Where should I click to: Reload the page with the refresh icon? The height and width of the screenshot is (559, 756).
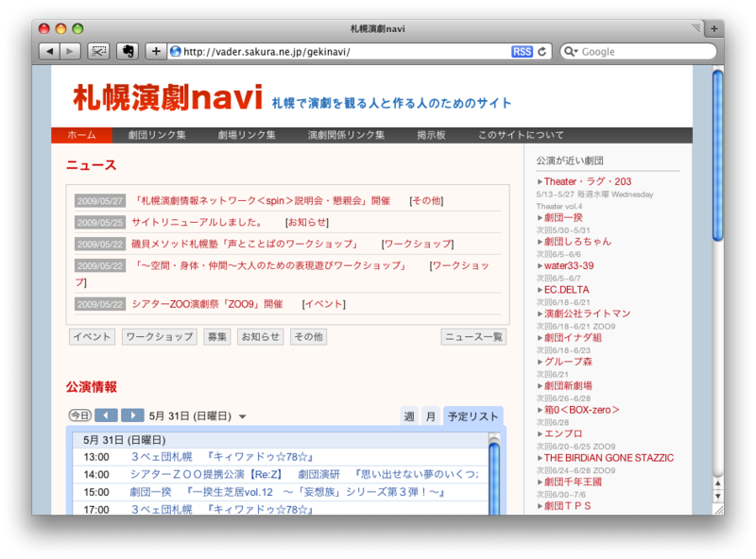pos(541,52)
